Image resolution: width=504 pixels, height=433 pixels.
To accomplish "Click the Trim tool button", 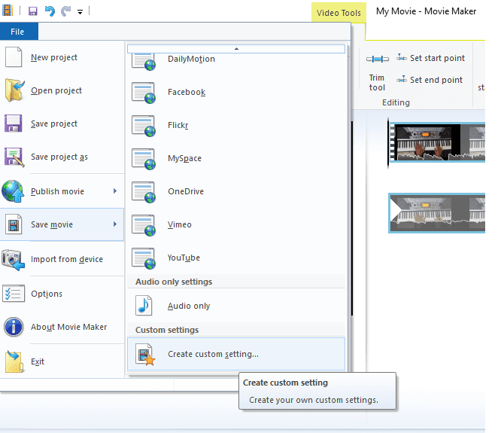I will pyautogui.click(x=377, y=73).
